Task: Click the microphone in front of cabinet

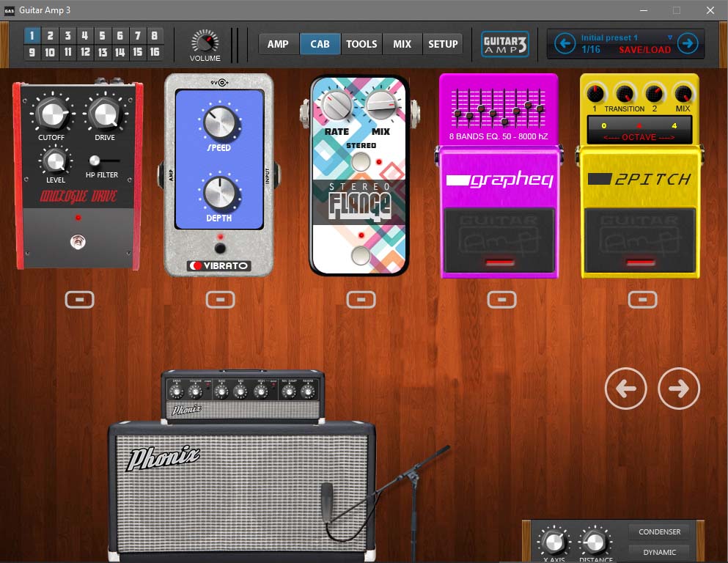Action: click(327, 501)
